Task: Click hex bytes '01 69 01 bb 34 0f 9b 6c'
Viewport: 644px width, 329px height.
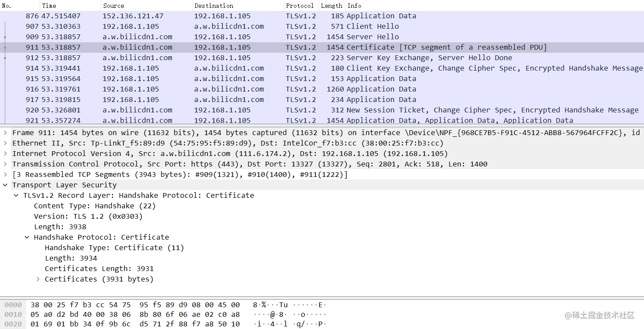Action: 81,324
